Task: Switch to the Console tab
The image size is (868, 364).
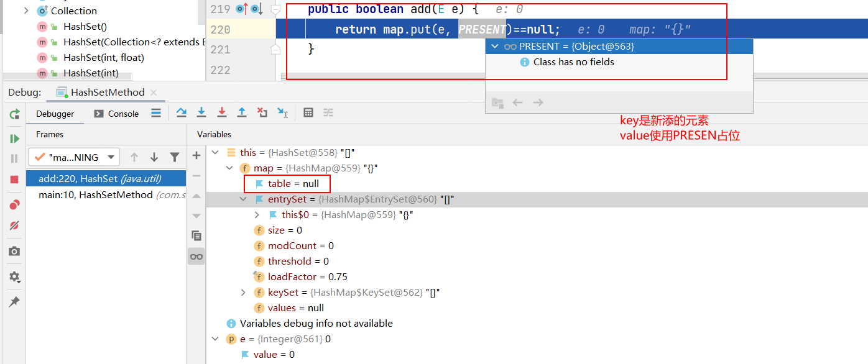Action: pyautogui.click(x=116, y=114)
